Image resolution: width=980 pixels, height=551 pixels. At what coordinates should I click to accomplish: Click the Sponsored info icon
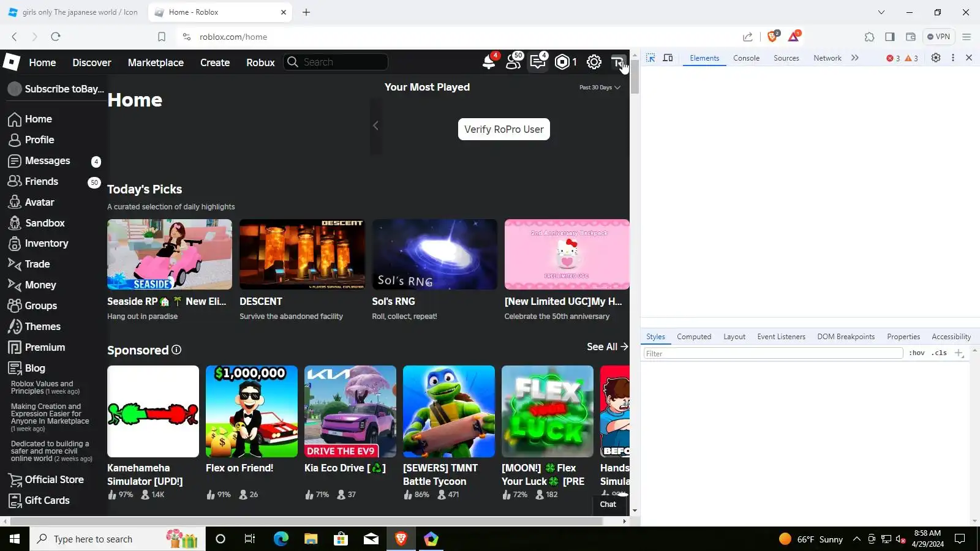tap(176, 350)
